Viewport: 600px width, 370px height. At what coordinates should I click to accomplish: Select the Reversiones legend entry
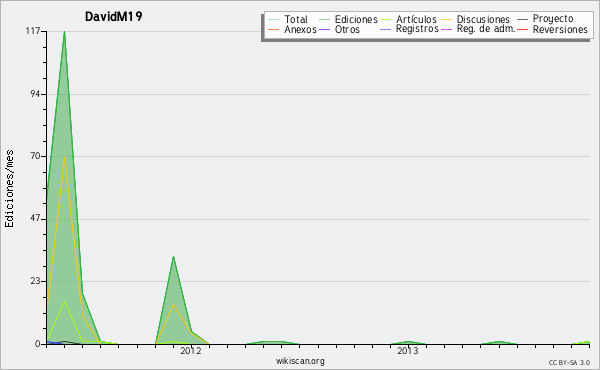(553, 29)
